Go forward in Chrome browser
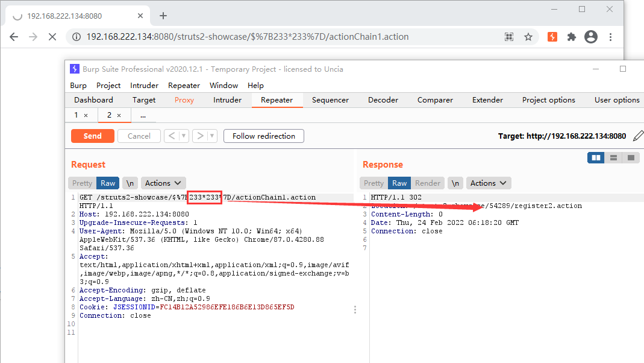 [33, 37]
